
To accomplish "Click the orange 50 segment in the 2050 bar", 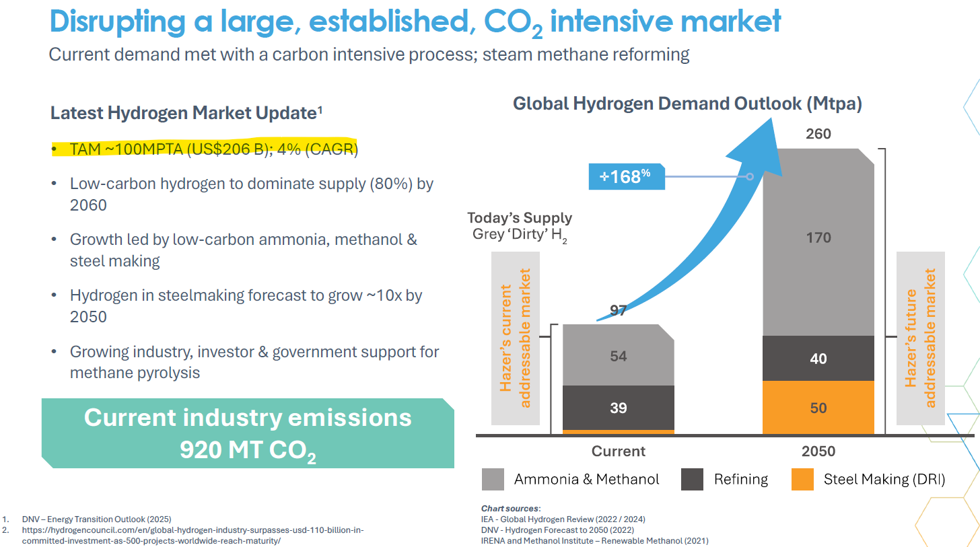I will 818,408.
